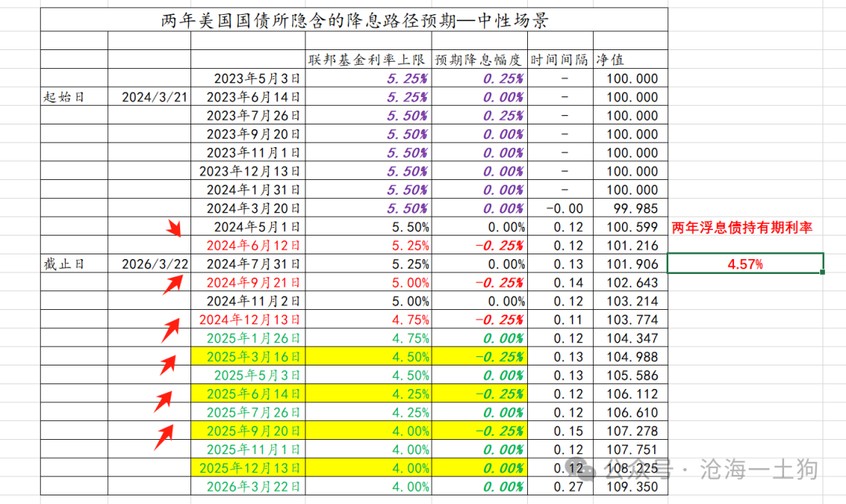Select the 时间间隔 column header cell

click(x=560, y=59)
